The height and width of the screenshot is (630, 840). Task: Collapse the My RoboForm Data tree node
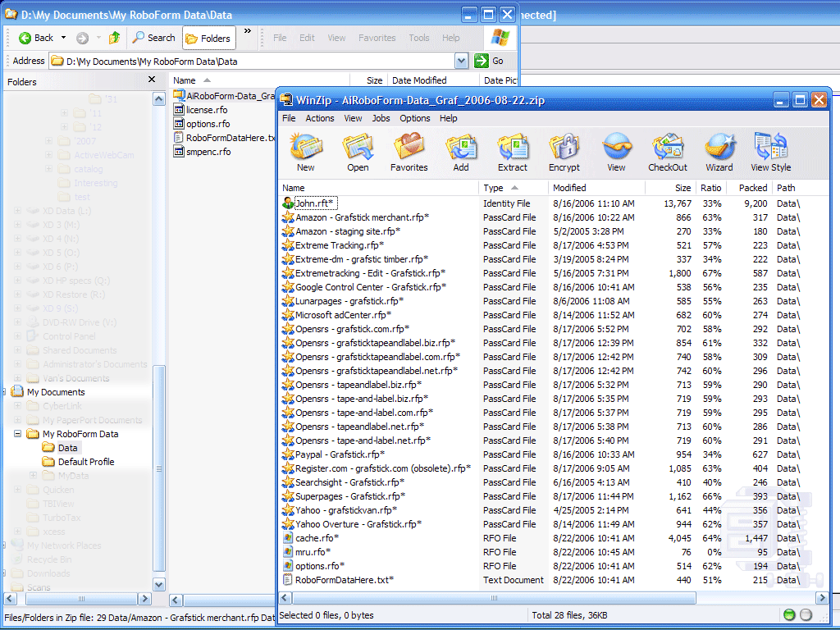[18, 434]
